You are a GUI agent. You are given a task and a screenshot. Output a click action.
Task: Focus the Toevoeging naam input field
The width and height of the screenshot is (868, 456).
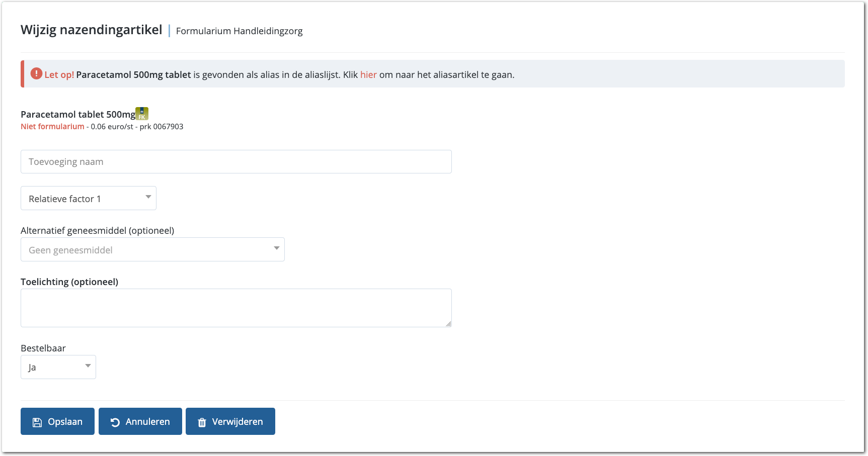(x=236, y=162)
